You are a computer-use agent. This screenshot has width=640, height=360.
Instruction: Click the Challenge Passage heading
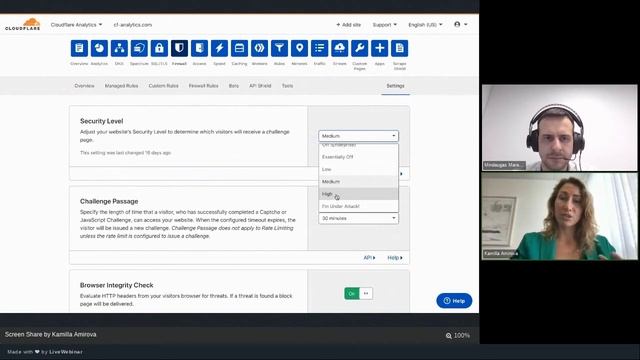coord(109,201)
